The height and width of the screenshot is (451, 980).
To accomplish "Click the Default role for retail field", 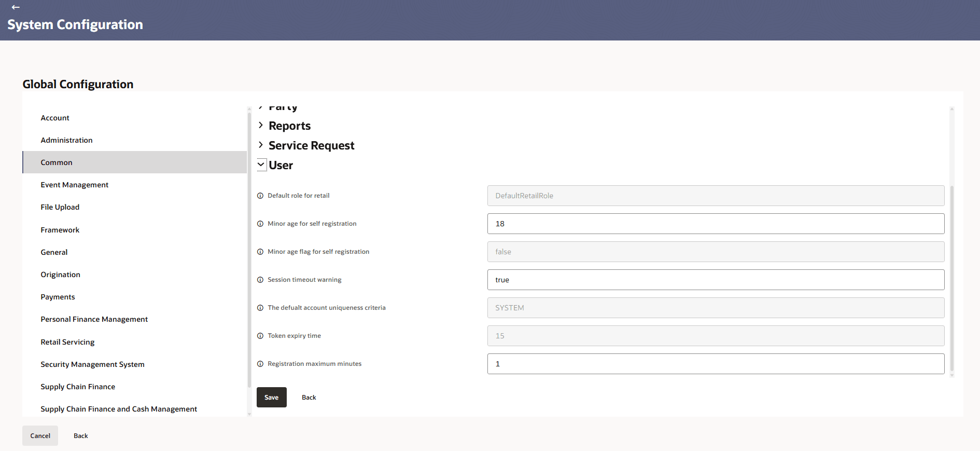I will 716,196.
